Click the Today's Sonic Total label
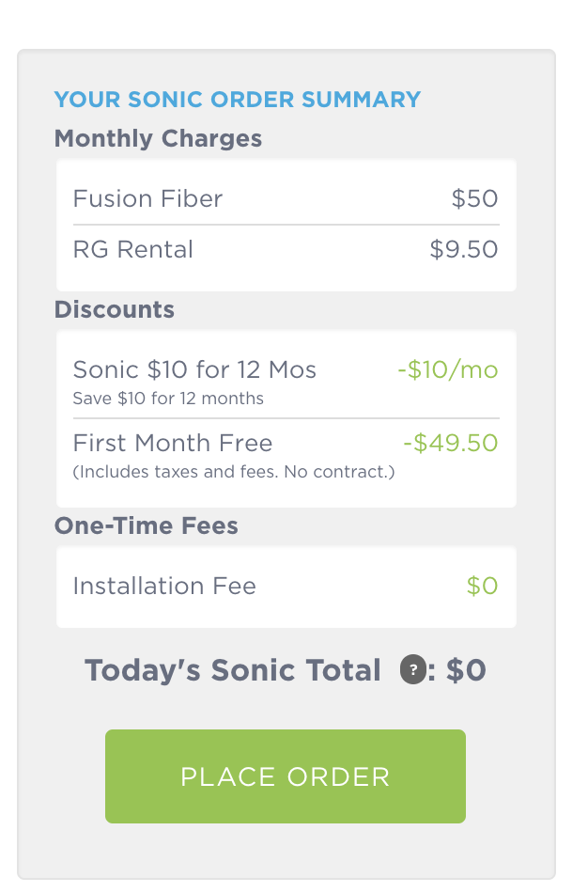The height and width of the screenshot is (893, 588). coord(233,670)
